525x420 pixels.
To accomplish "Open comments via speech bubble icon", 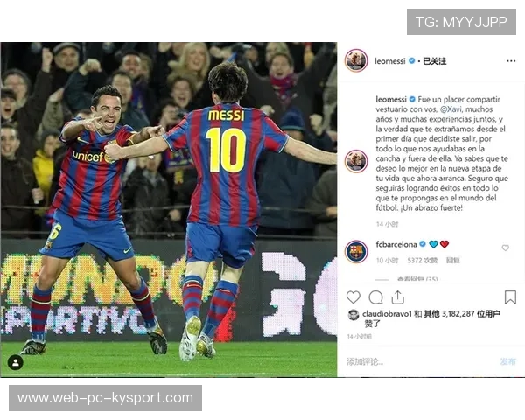I will pos(375,297).
